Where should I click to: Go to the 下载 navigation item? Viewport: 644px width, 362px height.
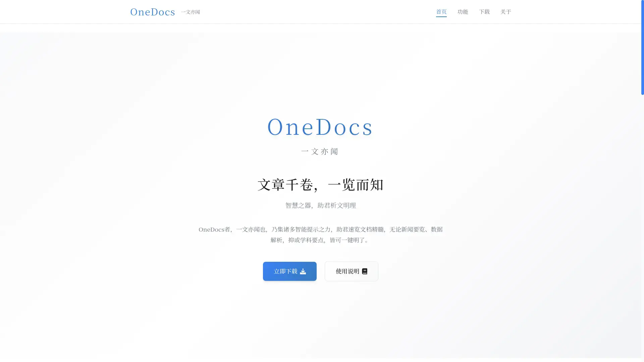point(484,12)
